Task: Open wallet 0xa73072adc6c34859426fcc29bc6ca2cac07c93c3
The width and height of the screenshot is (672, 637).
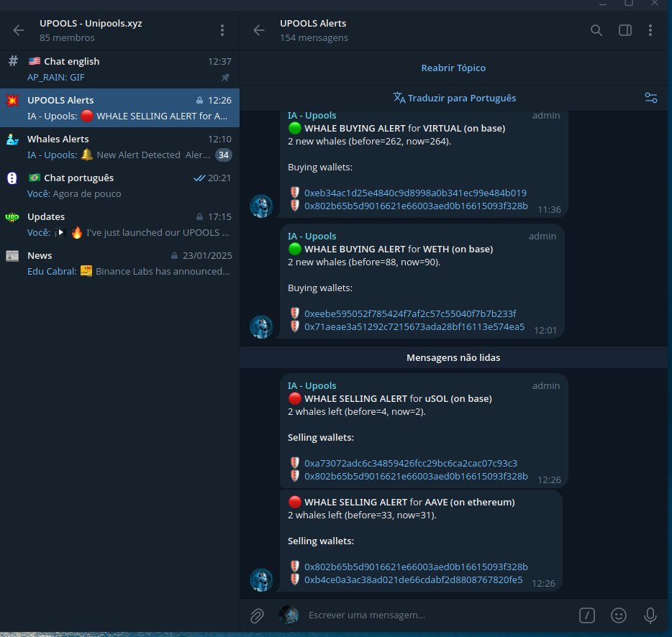Action: pos(411,463)
